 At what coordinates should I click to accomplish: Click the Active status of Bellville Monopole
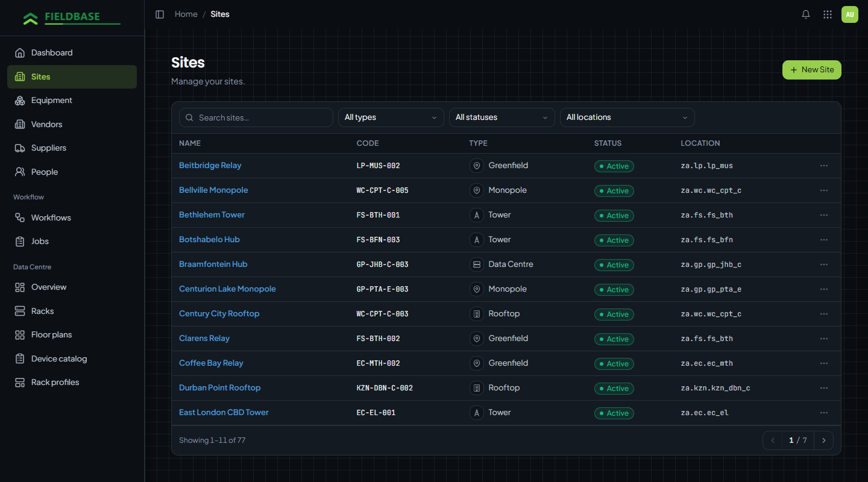[614, 191]
